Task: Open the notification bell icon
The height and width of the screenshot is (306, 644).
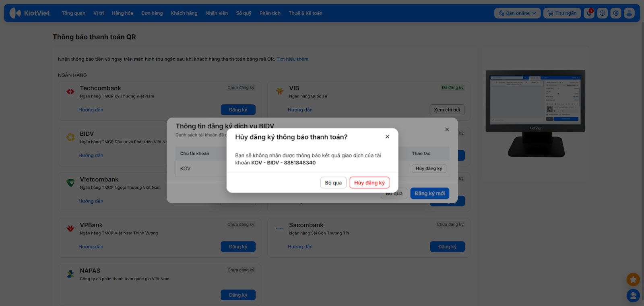Action: tap(589, 13)
